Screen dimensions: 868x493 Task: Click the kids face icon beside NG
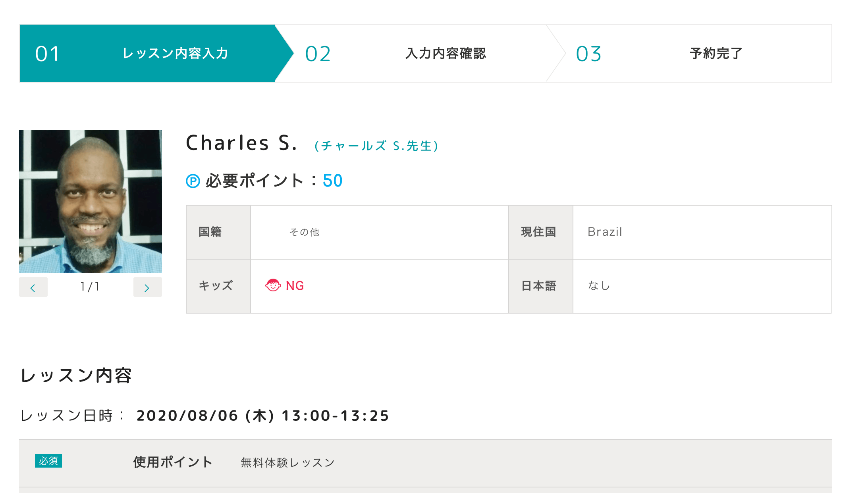(x=273, y=285)
